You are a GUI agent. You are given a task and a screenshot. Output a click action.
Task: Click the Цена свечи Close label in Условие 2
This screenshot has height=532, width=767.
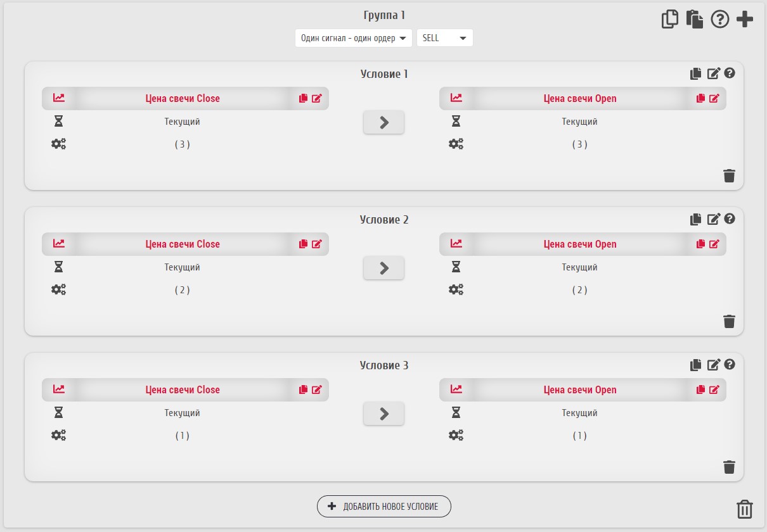tap(183, 244)
